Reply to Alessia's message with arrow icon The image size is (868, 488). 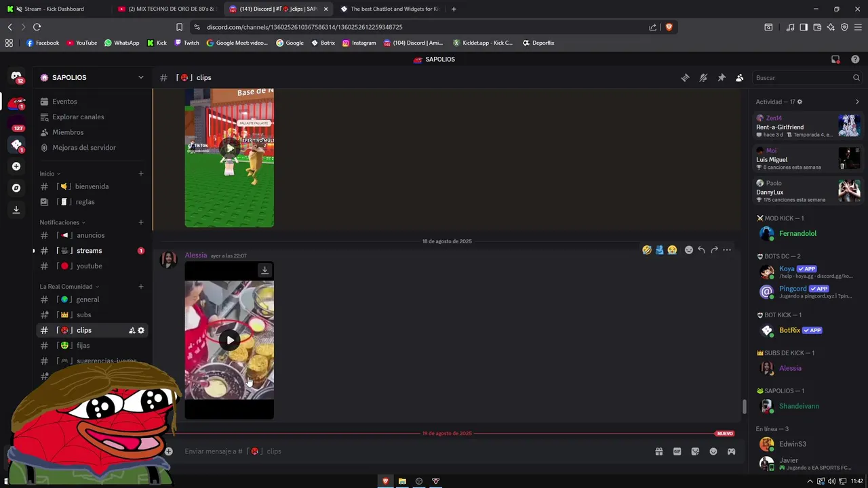pyautogui.click(x=701, y=250)
